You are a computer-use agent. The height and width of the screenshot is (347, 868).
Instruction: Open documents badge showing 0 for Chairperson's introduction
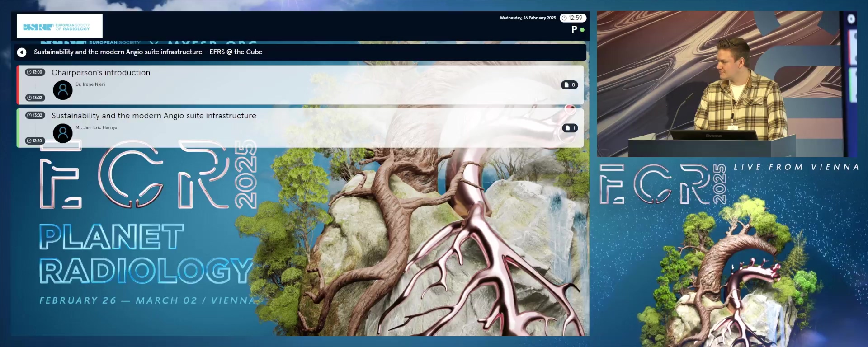pos(570,85)
